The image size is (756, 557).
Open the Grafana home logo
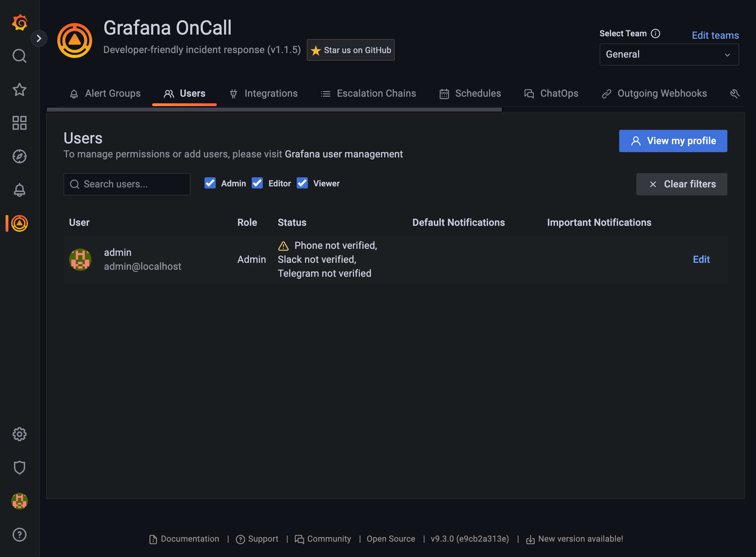(x=20, y=23)
